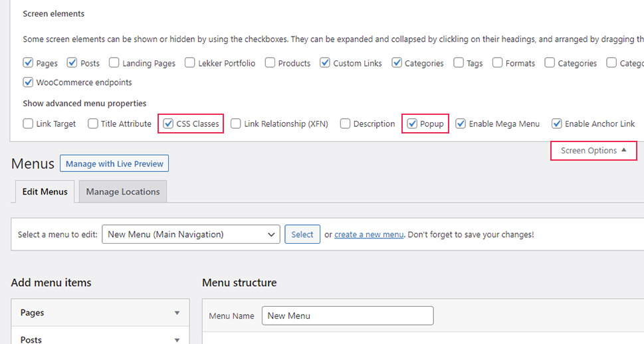Open the Edit Menus tab

[45, 192]
